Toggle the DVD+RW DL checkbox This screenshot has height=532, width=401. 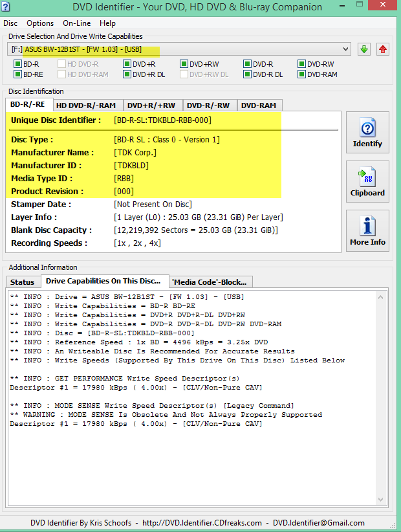click(x=184, y=74)
